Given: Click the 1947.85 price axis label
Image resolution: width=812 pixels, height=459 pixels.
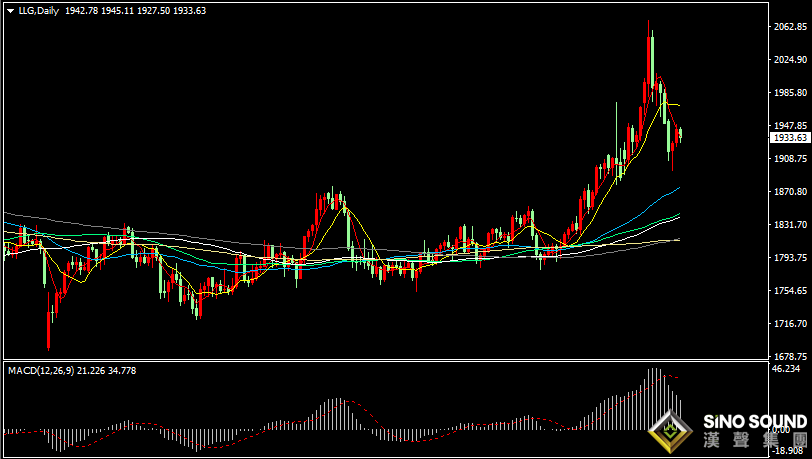Looking at the screenshot, I should point(791,125).
